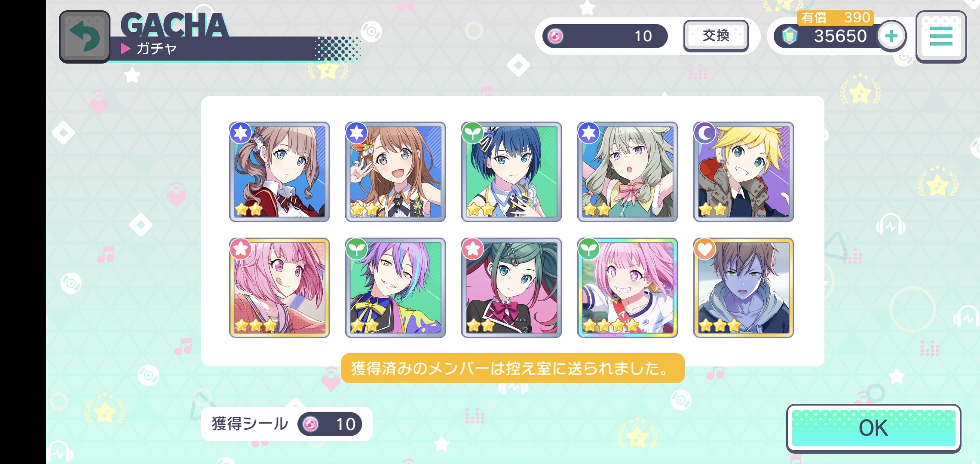Select the side-ponytail girl in red uniform card

point(279,172)
